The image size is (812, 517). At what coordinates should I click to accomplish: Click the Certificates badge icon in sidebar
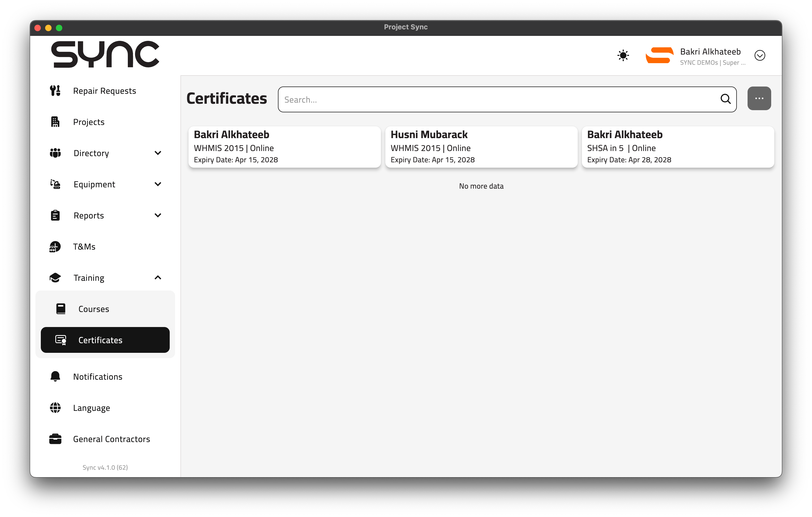pyautogui.click(x=61, y=340)
